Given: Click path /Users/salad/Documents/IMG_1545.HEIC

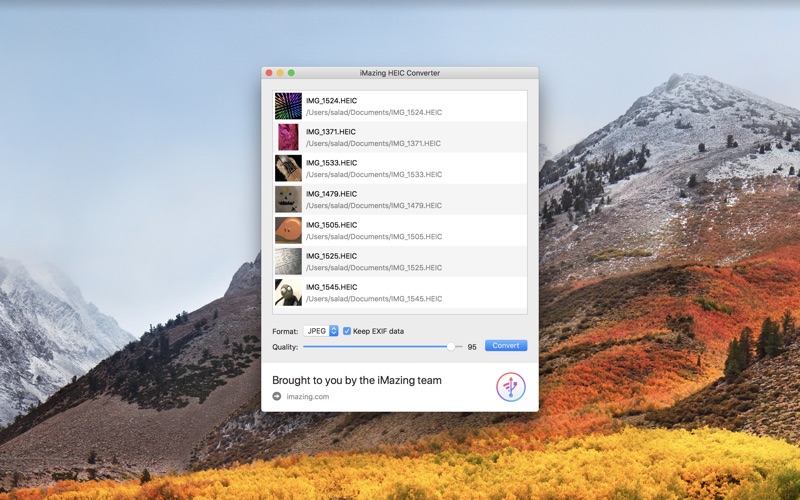Looking at the screenshot, I should (x=374, y=299).
